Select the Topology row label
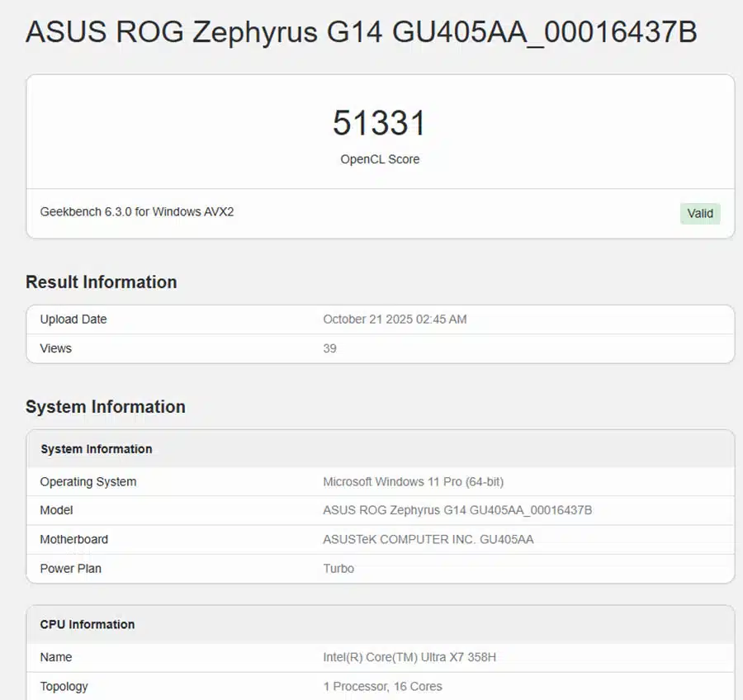Screen dimensions: 743x700 pyautogui.click(x=64, y=686)
